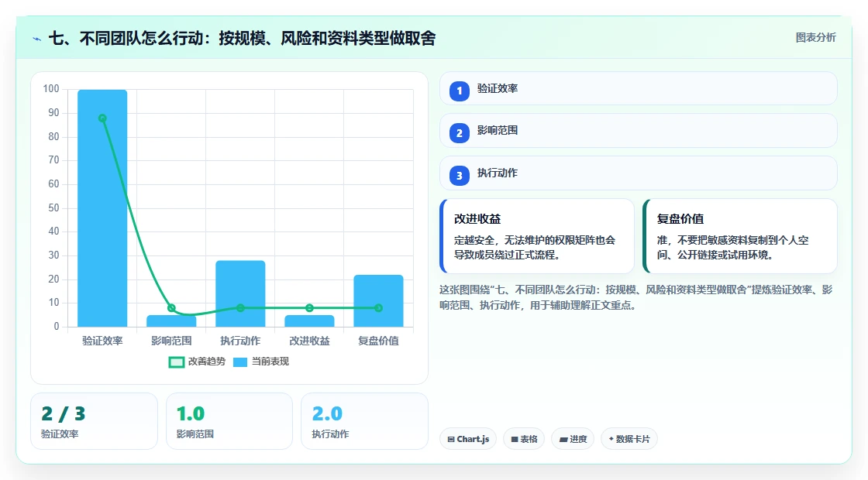Click the section title 七、不同团队怎么行动
Image resolution: width=868 pixels, height=480 pixels.
pos(242,38)
